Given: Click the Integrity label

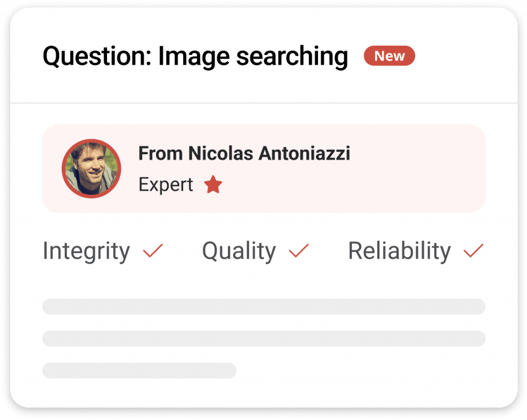Looking at the screenshot, I should click(x=86, y=251).
